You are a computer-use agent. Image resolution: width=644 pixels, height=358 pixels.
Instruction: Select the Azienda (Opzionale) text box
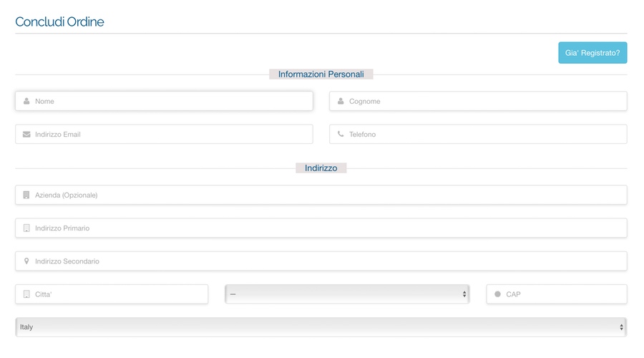tap(321, 195)
